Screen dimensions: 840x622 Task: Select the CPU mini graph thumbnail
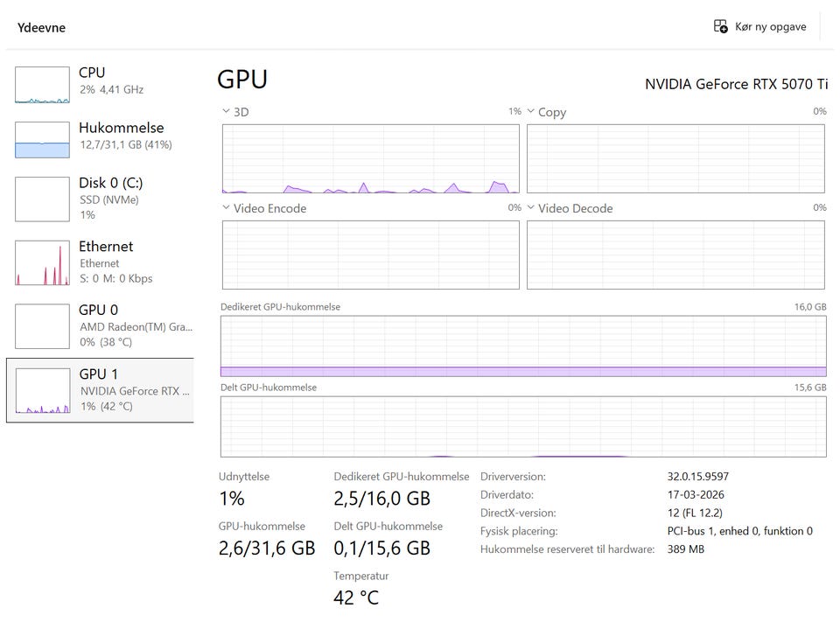click(42, 85)
